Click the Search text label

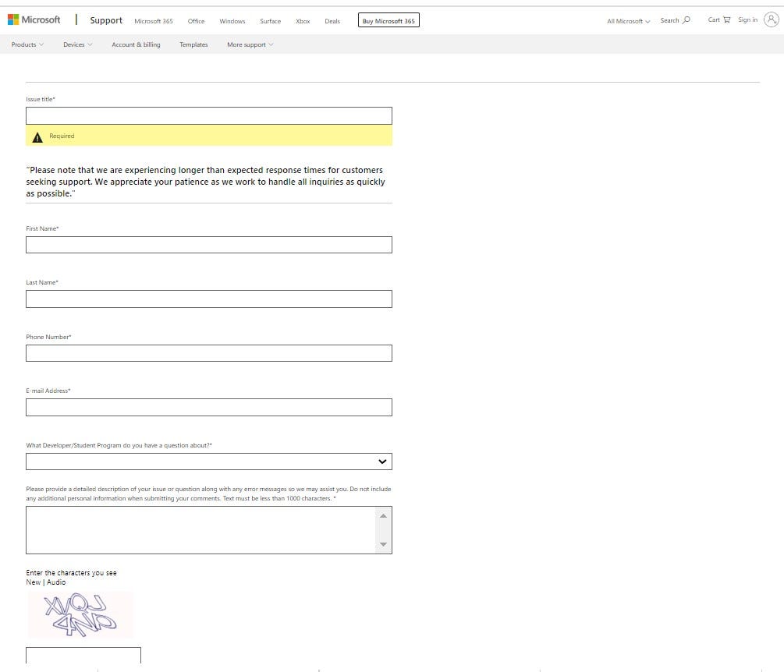[x=669, y=20]
